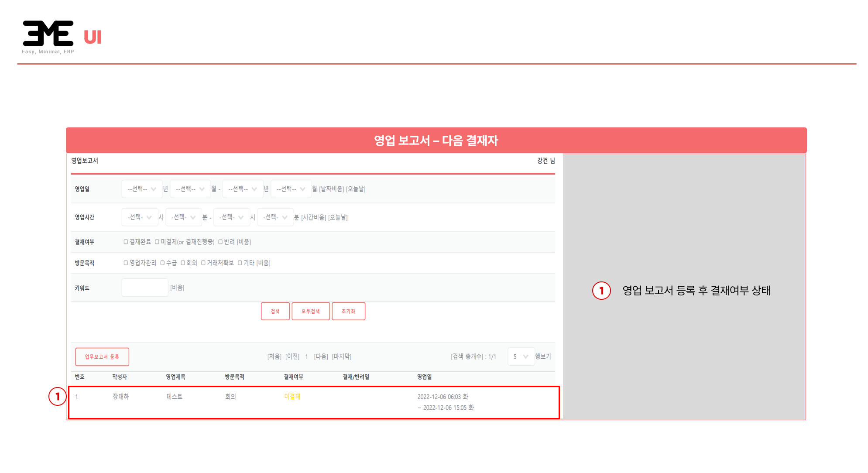Click the 검색 search button

pyautogui.click(x=275, y=311)
